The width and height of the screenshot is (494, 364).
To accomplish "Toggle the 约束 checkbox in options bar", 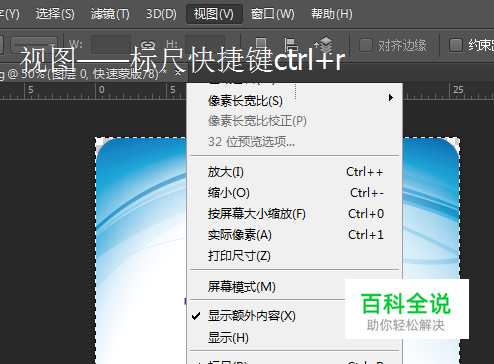I will pyautogui.click(x=456, y=45).
